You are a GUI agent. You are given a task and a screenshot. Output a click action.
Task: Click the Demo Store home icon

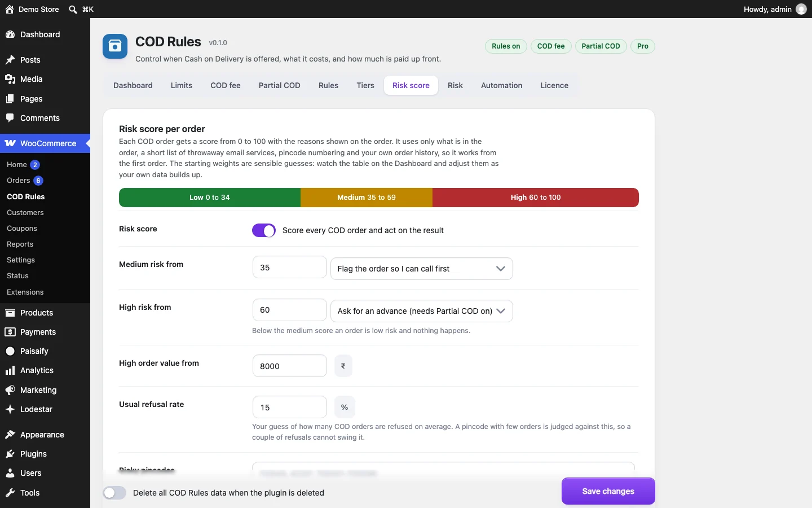(10, 9)
